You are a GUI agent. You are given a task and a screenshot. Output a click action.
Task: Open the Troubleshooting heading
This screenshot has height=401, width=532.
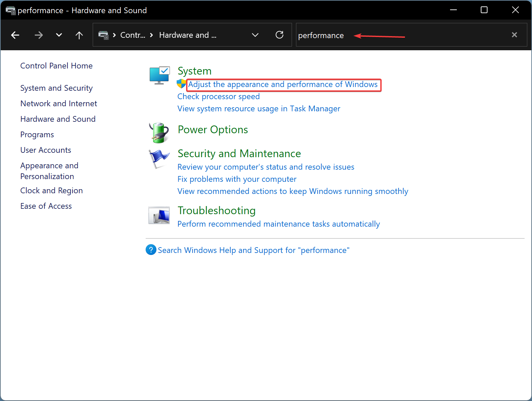[216, 210]
